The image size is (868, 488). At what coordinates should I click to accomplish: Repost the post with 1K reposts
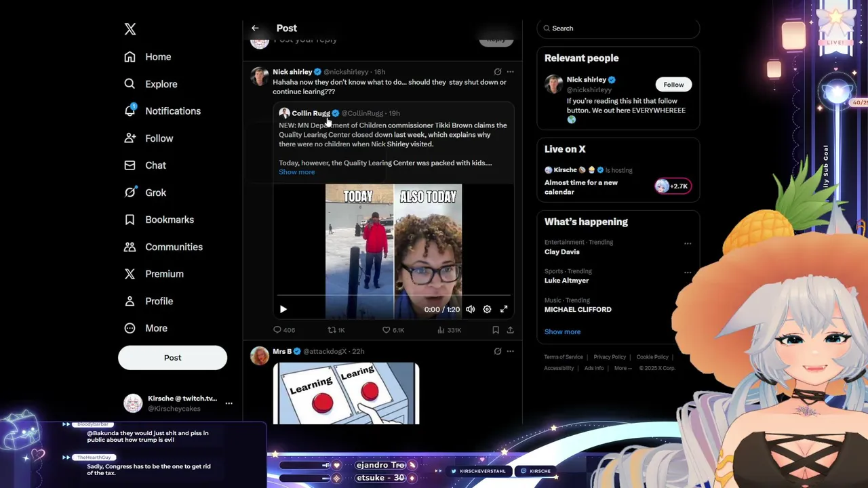pyautogui.click(x=336, y=330)
